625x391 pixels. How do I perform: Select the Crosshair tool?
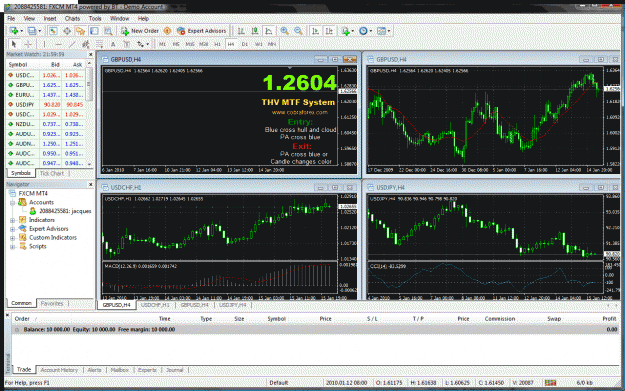click(x=28, y=44)
